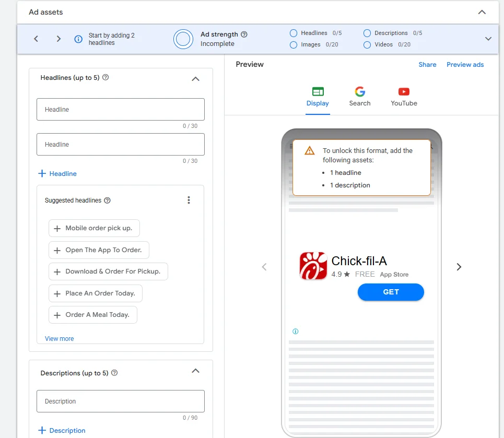
Task: Click the warning triangle icon in unlock notice
Action: 309,150
